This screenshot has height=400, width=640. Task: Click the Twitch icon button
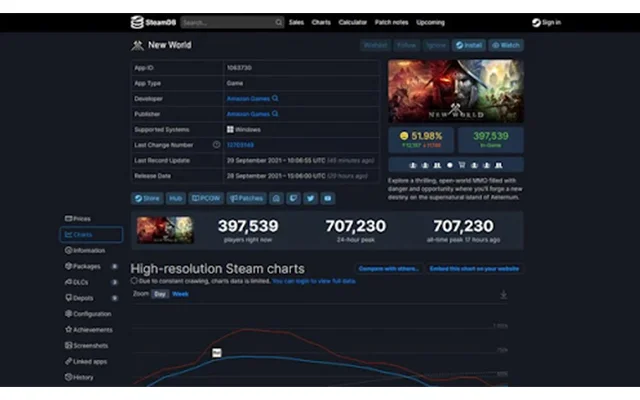pos(293,198)
